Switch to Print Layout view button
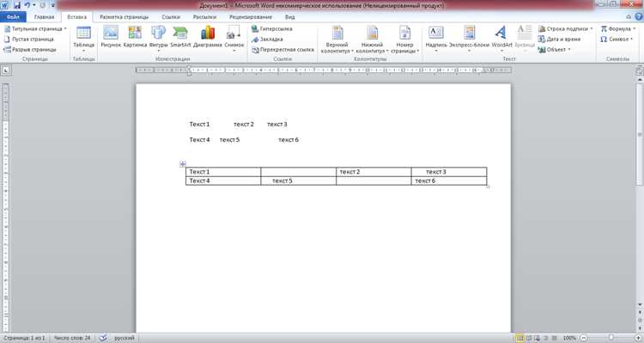The height and width of the screenshot is (343, 644). point(519,338)
